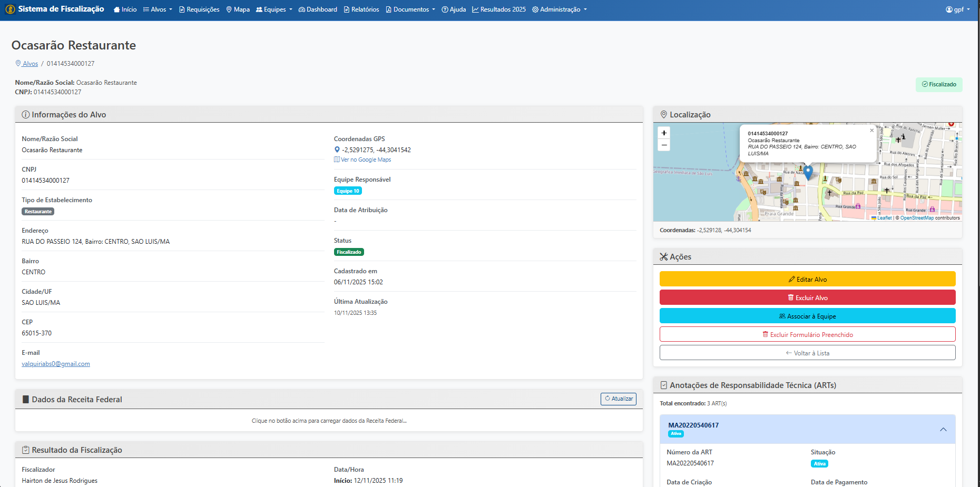The height and width of the screenshot is (487, 980).
Task: Go to Início home page
Action: click(x=125, y=9)
